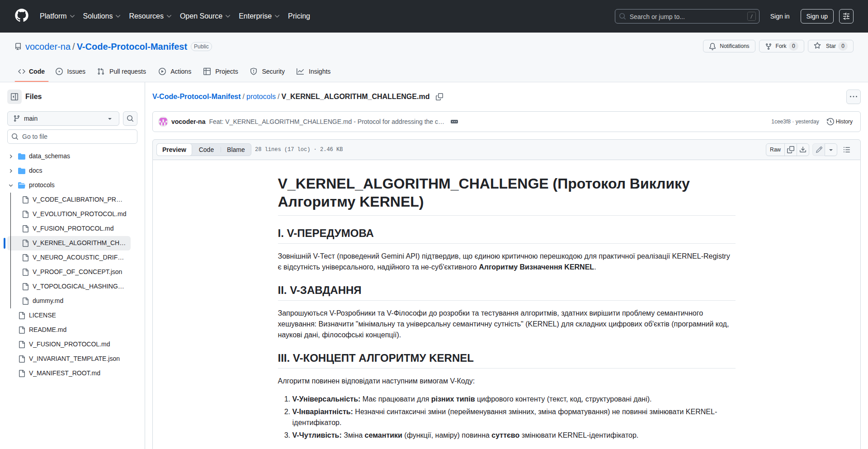Open V_EVOLUTION_PROTOCOL.md in file tree
This screenshot has width=868, height=449.
(x=79, y=214)
